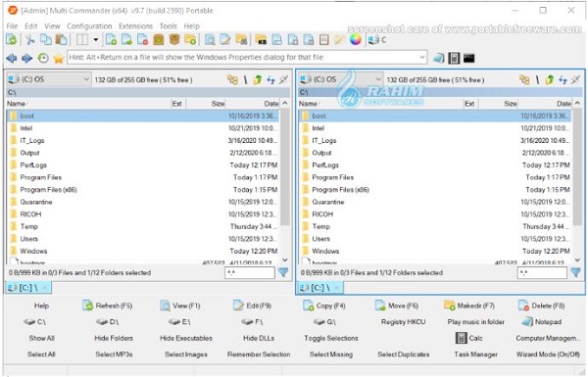
Task: Click the left panel filter text box
Action: point(250,273)
